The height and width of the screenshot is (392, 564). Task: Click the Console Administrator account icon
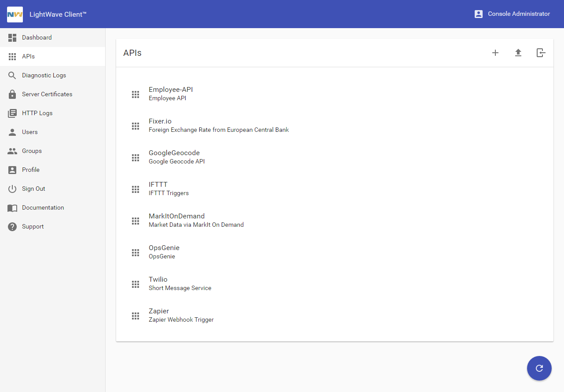point(479,14)
